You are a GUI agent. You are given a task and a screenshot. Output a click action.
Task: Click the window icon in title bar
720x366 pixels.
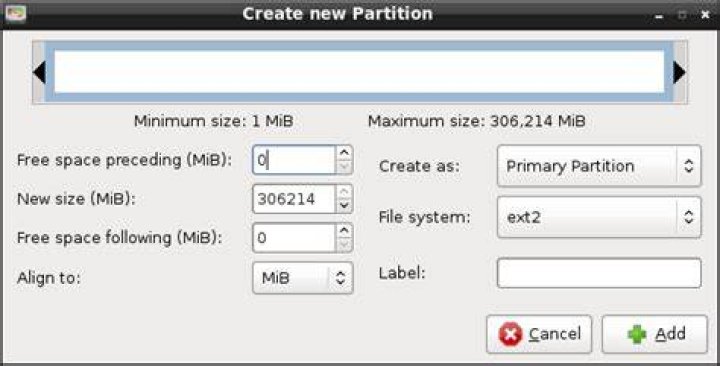[15, 13]
